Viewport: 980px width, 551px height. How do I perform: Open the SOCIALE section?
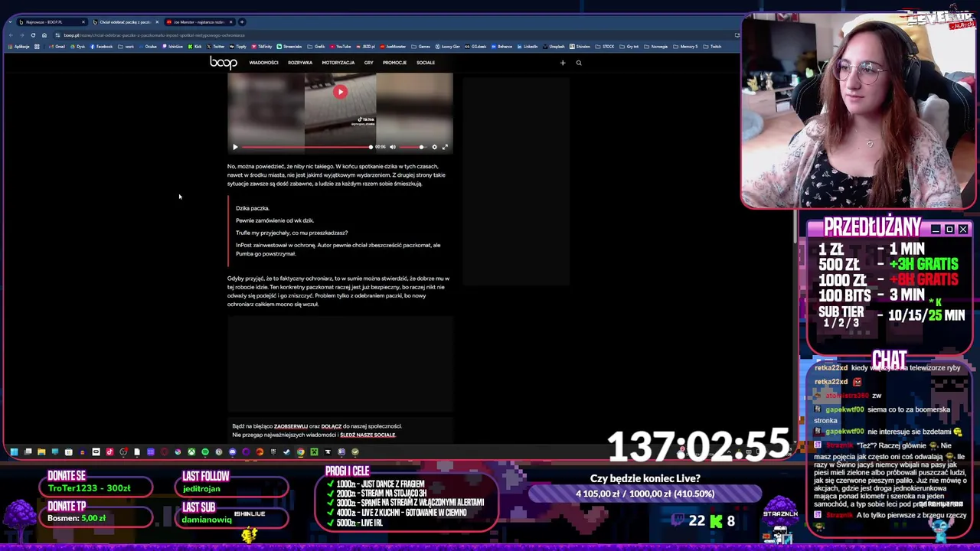pos(426,63)
